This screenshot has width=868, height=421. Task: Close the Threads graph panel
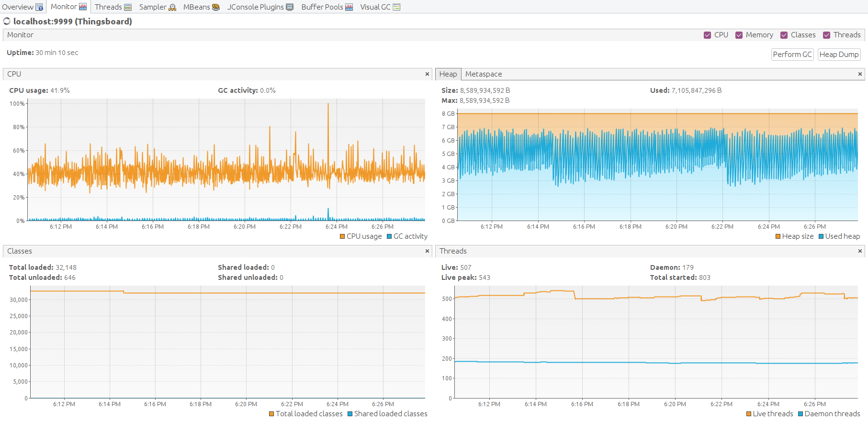(x=860, y=251)
